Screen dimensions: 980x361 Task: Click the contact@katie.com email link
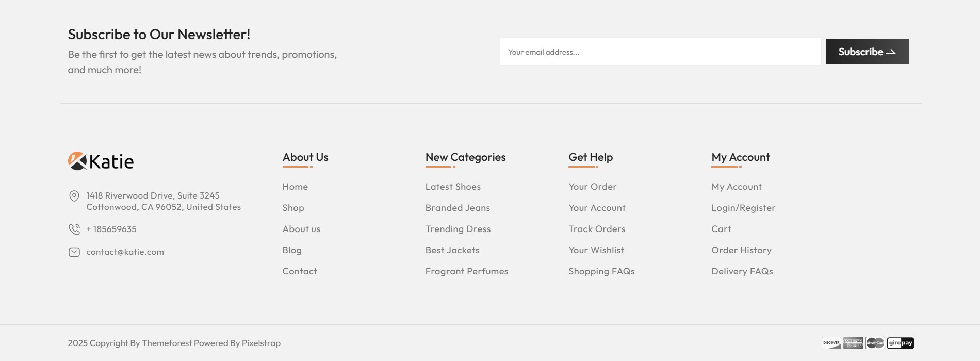point(125,252)
